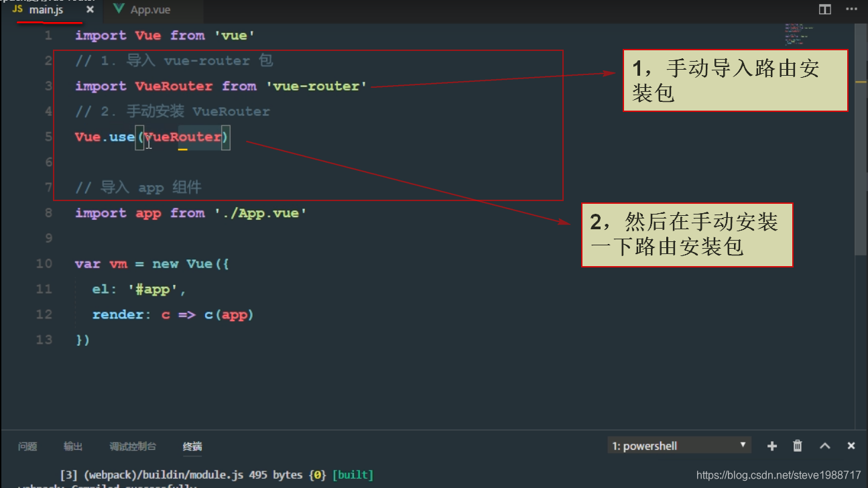868x488 pixels.
Task: Open the 调试控制台 panel tab
Action: (133, 446)
